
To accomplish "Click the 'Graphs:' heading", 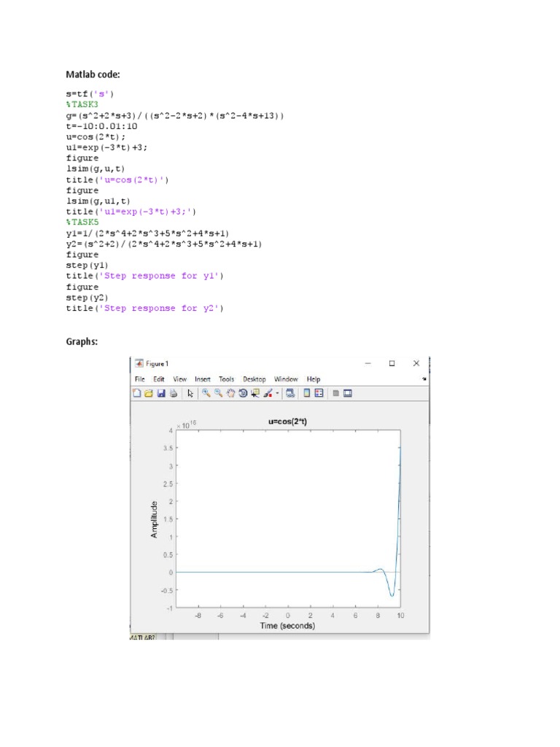I will (82, 341).
